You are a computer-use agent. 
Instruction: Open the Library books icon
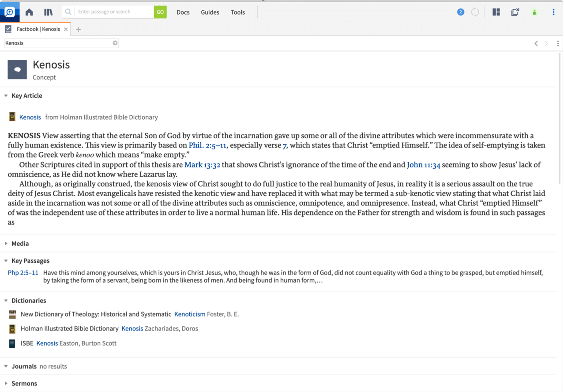point(48,12)
